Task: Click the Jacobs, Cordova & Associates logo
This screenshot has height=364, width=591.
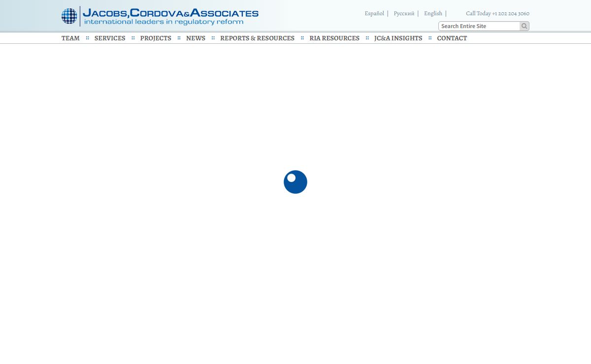Action: [x=160, y=16]
